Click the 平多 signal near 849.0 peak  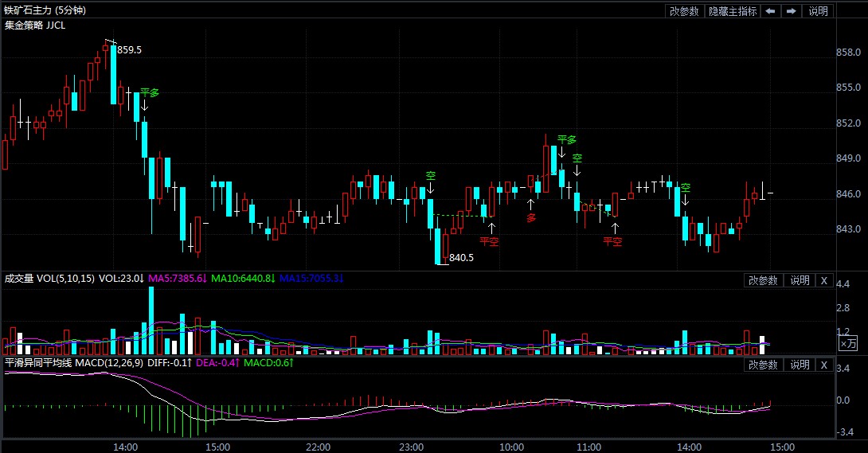567,140
